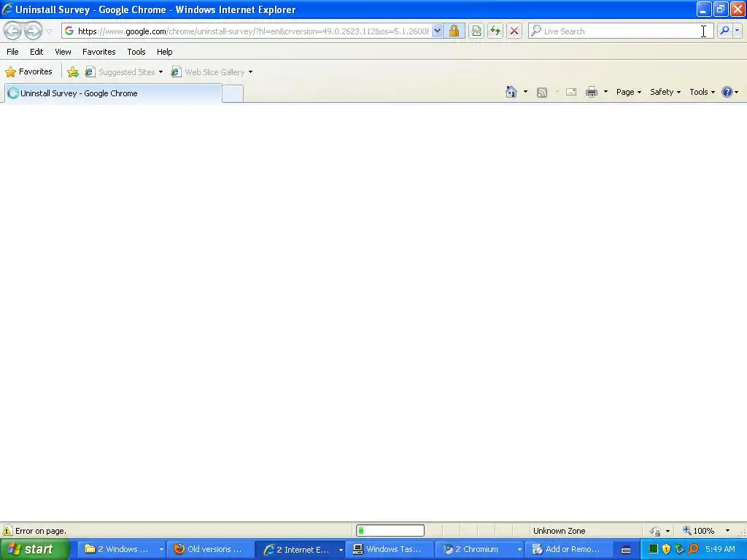This screenshot has height=560, width=747.
Task: Click the green Refresh arrows
Action: point(495,31)
